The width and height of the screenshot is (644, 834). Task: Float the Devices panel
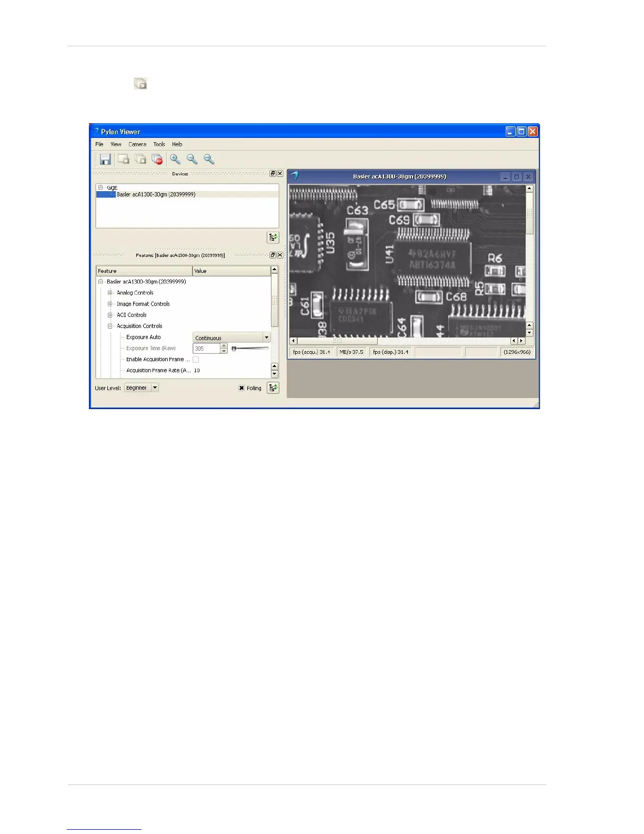[x=273, y=173]
